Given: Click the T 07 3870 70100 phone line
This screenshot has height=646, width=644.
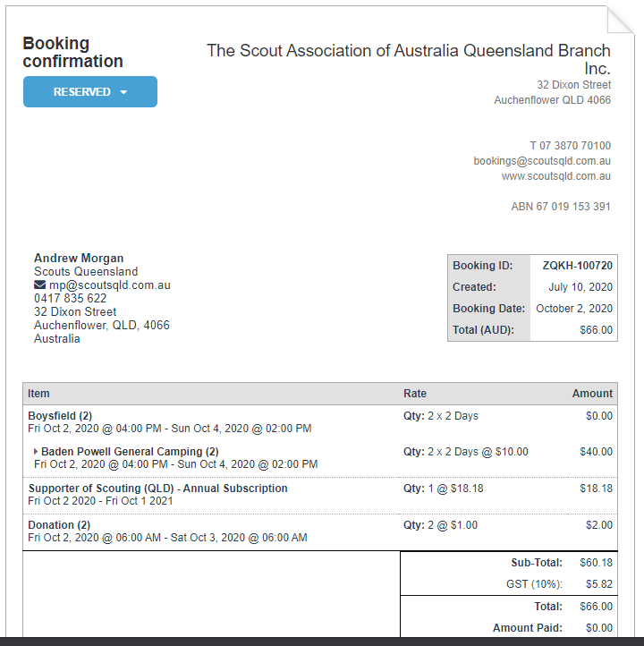Looking at the screenshot, I should 571,146.
